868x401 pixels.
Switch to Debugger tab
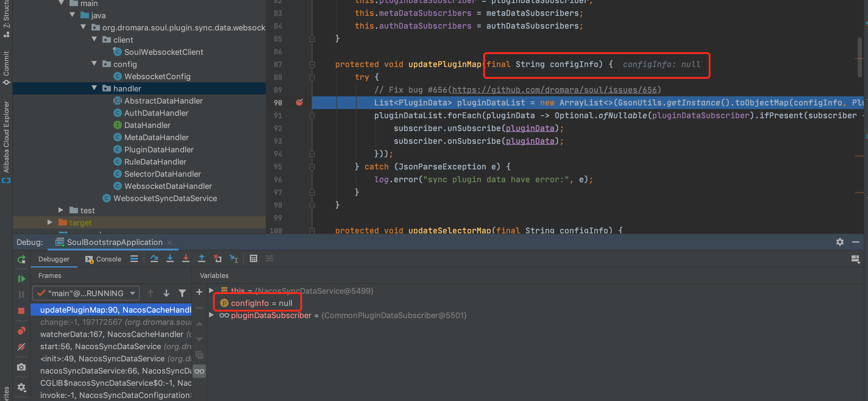pyautogui.click(x=54, y=259)
